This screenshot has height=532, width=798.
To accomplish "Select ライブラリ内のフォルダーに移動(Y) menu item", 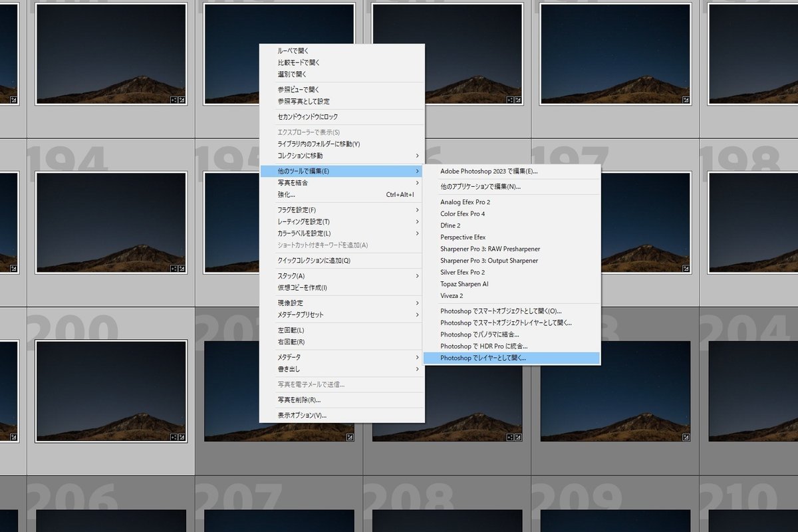I will coord(342,144).
